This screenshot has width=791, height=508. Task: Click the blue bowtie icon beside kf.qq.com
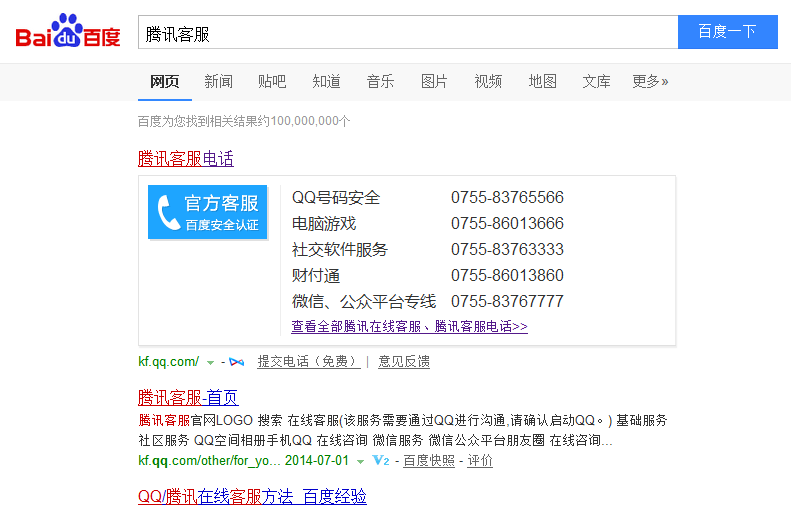[x=236, y=362]
